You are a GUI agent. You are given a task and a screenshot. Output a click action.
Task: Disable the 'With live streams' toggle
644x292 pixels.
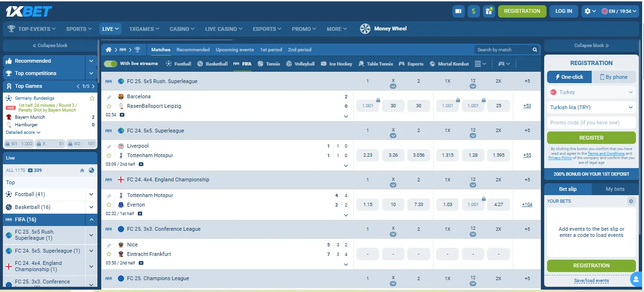click(110, 63)
